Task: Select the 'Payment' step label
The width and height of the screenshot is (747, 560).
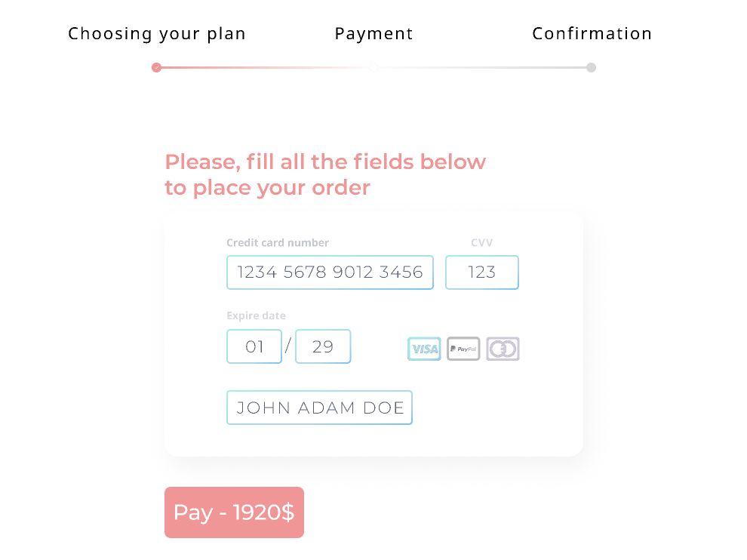Action: [x=373, y=33]
